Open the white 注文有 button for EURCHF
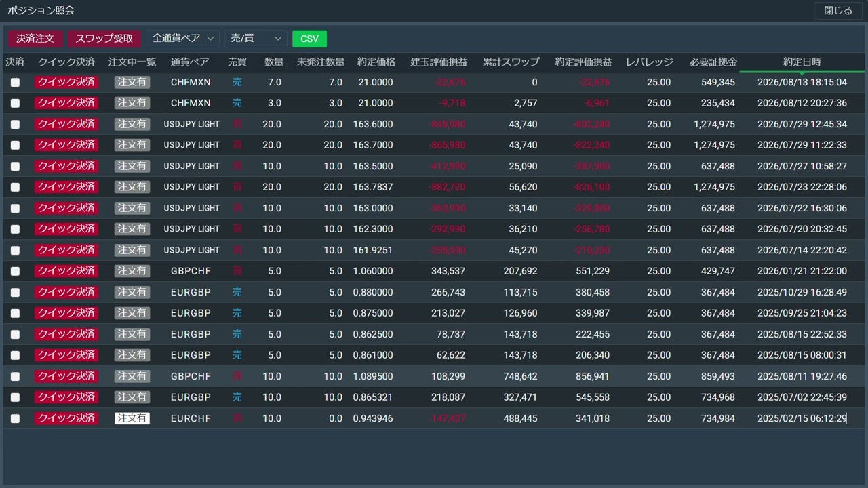 point(132,418)
